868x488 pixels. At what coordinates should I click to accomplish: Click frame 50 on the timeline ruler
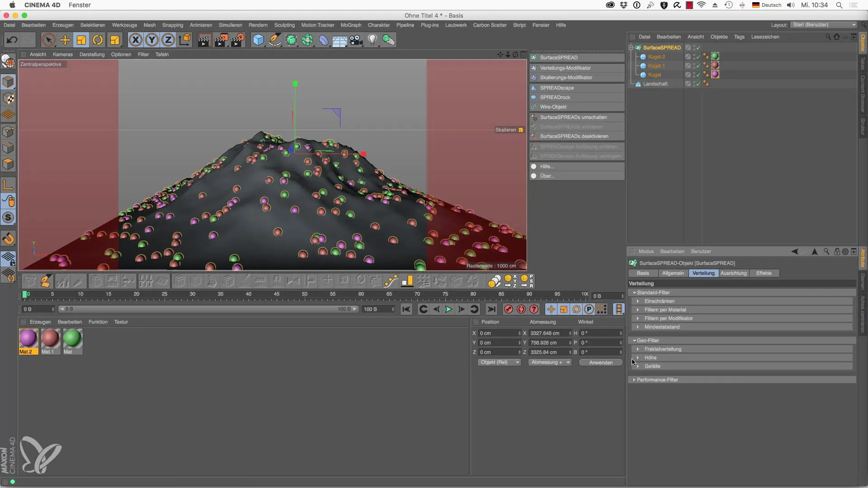(x=305, y=295)
